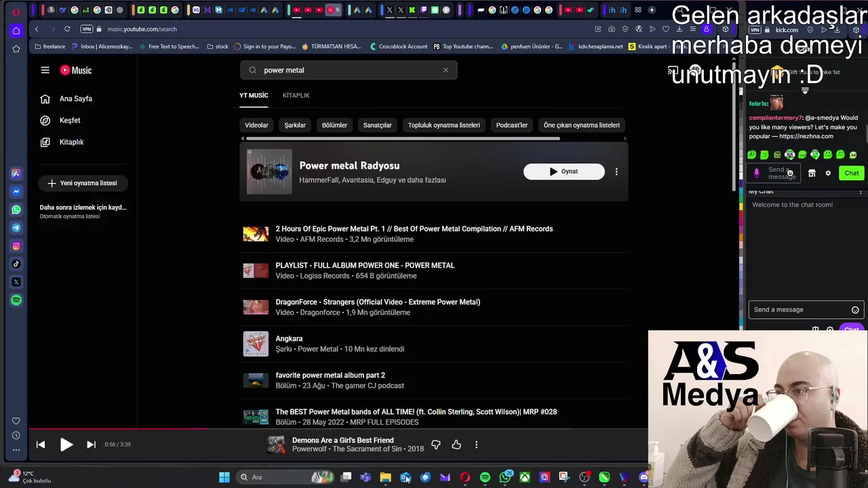The image size is (868, 488).
Task: Open the Crocoblock Account bookmark
Action: tap(399, 47)
